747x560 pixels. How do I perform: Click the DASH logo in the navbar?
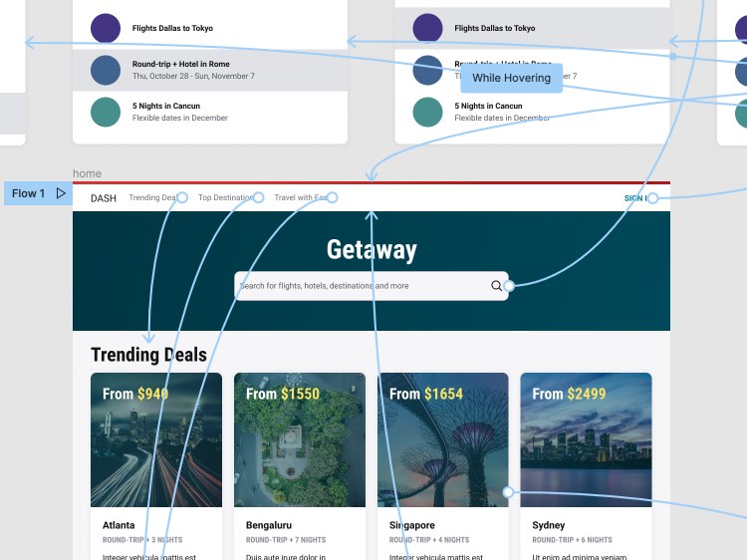click(104, 198)
